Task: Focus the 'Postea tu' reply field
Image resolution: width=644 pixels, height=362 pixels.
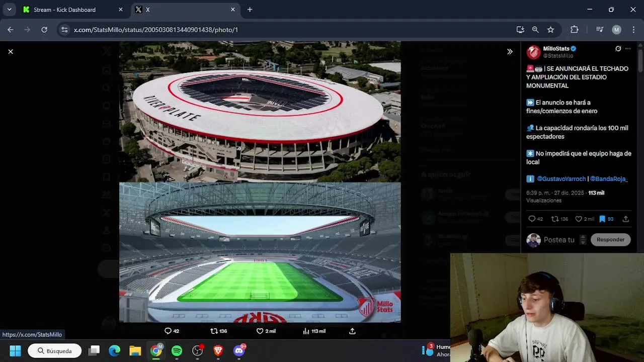Action: [x=559, y=240]
